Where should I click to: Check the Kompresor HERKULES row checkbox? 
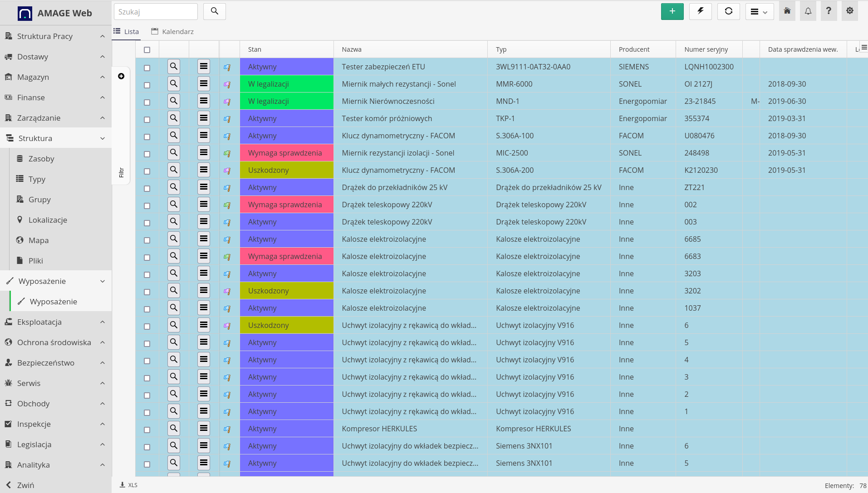[147, 430]
